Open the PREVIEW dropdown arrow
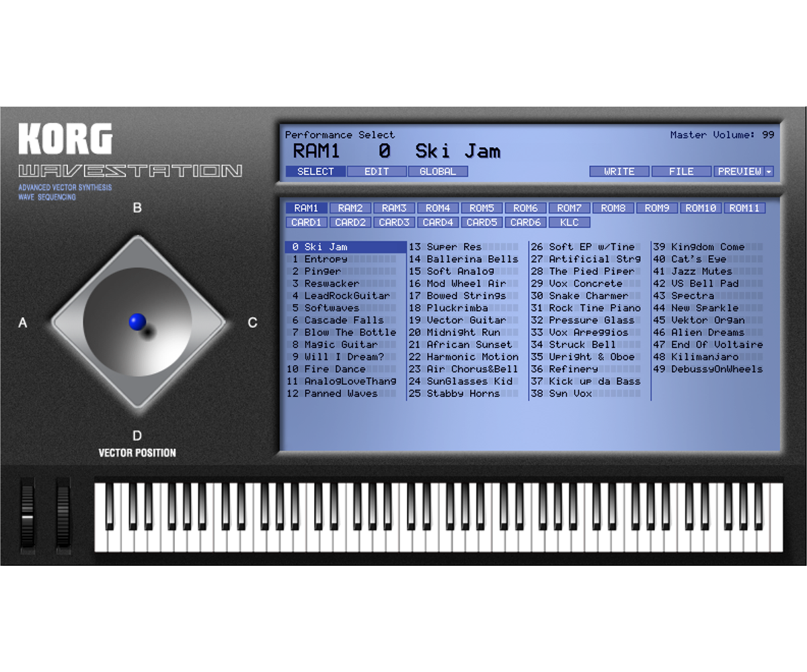 coord(769,171)
